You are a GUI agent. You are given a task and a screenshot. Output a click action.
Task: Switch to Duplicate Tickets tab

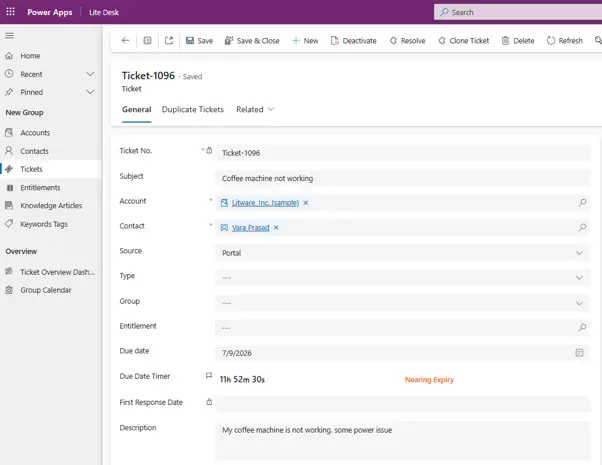point(193,109)
